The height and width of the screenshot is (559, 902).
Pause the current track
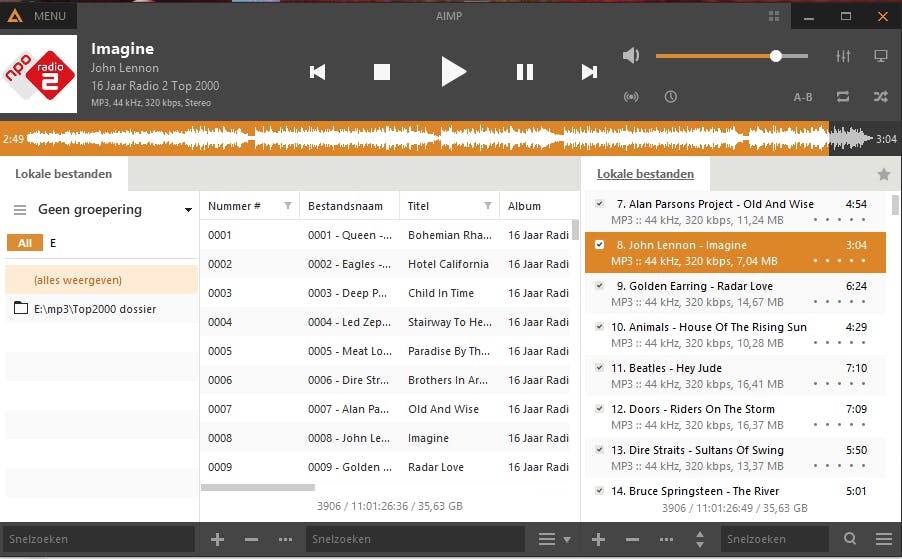pyautogui.click(x=525, y=72)
